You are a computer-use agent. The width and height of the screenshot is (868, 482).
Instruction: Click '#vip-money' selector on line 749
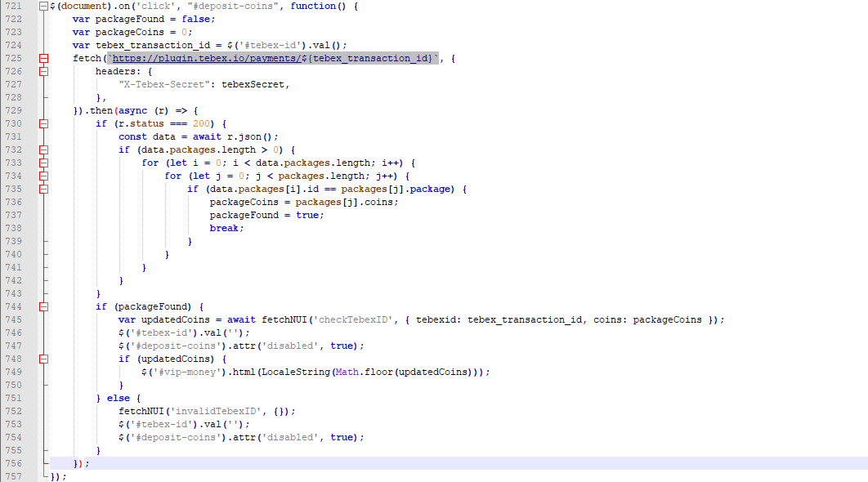pyautogui.click(x=186, y=372)
